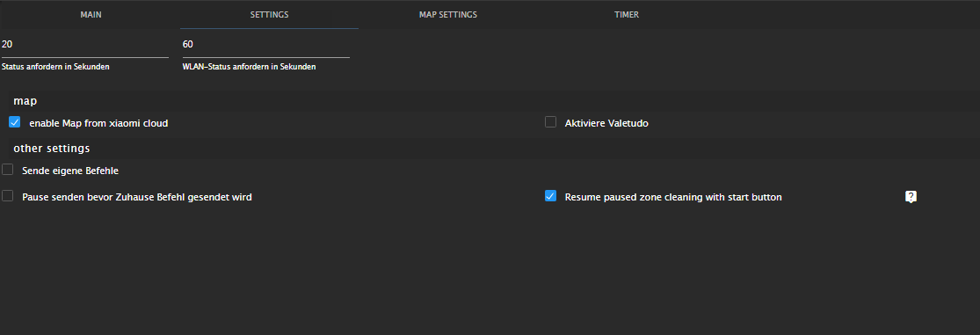Image resolution: width=980 pixels, height=335 pixels.
Task: Select the SETTINGS tab
Action: 269,14
